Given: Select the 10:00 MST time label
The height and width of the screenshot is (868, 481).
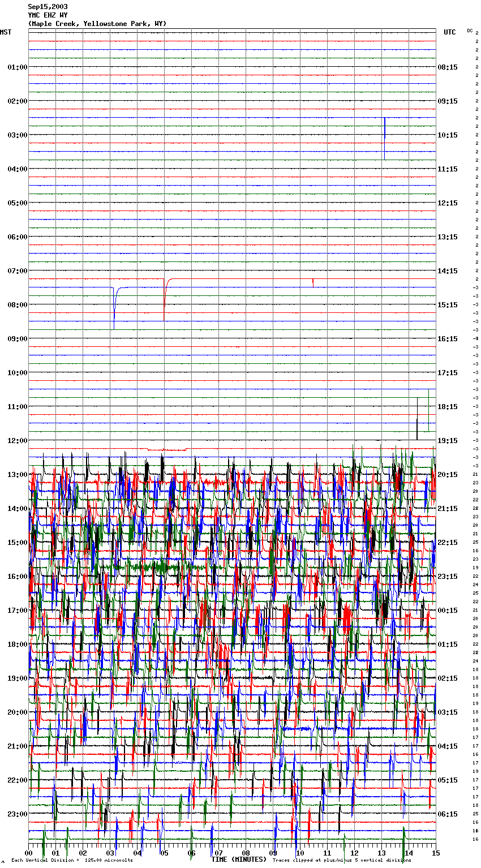Looking at the screenshot, I should (x=18, y=373).
